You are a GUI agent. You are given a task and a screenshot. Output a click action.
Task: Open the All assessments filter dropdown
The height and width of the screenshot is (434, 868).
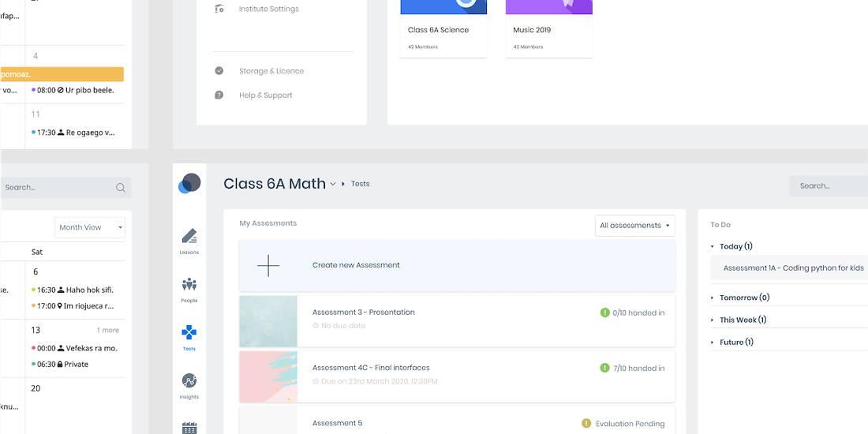(x=634, y=226)
